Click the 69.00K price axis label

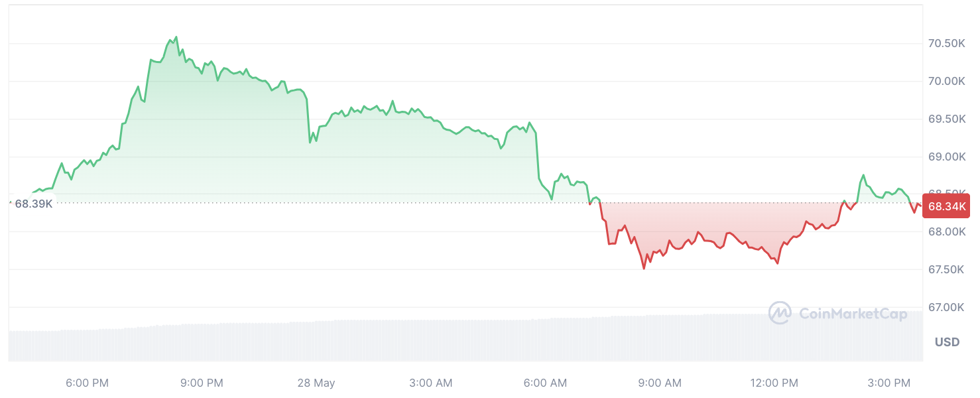(x=946, y=157)
